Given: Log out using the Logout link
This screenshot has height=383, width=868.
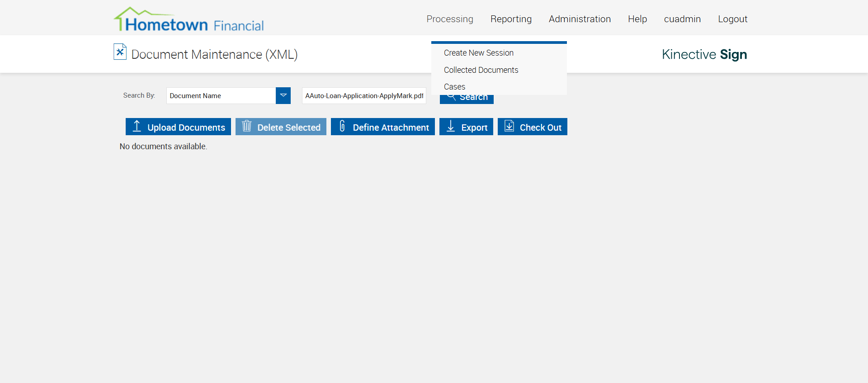Looking at the screenshot, I should click(732, 19).
